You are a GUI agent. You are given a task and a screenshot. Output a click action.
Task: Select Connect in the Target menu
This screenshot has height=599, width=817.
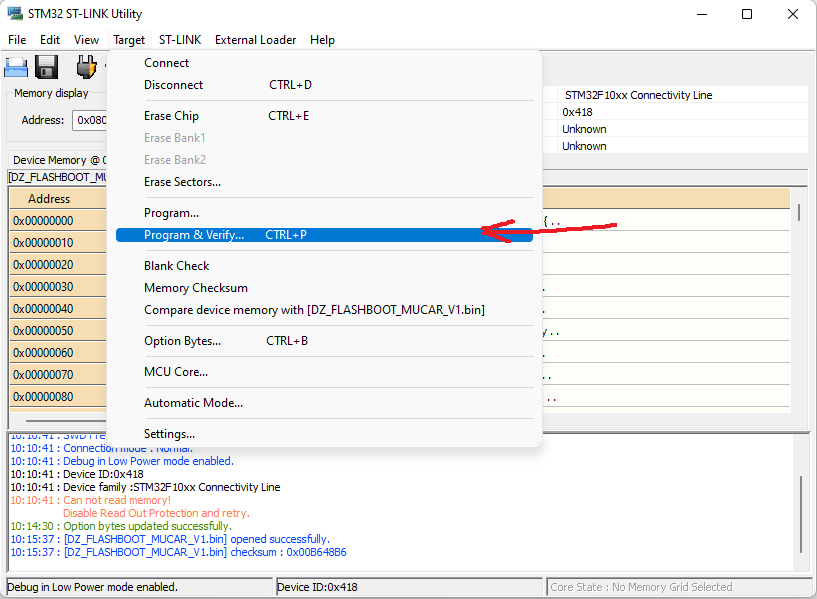[x=324, y=63]
